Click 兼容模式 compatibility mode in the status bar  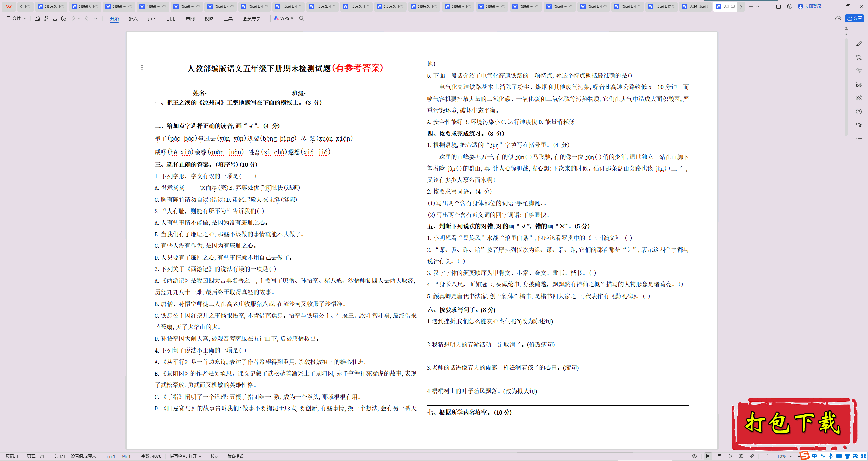[235, 456]
